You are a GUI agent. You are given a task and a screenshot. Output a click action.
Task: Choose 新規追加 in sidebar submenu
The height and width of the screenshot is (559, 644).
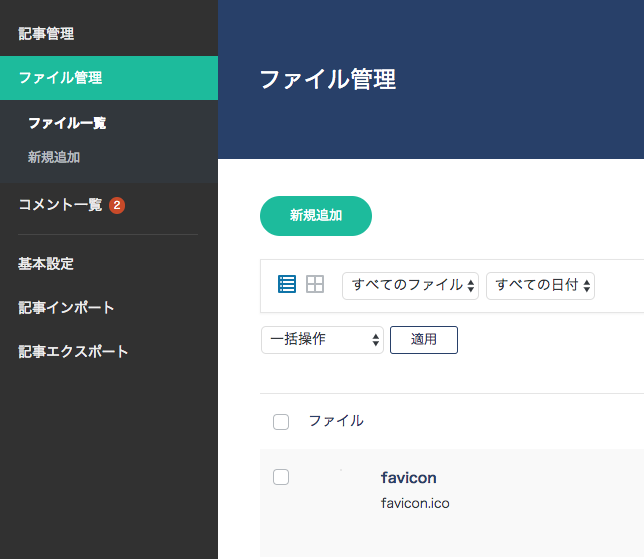54,157
